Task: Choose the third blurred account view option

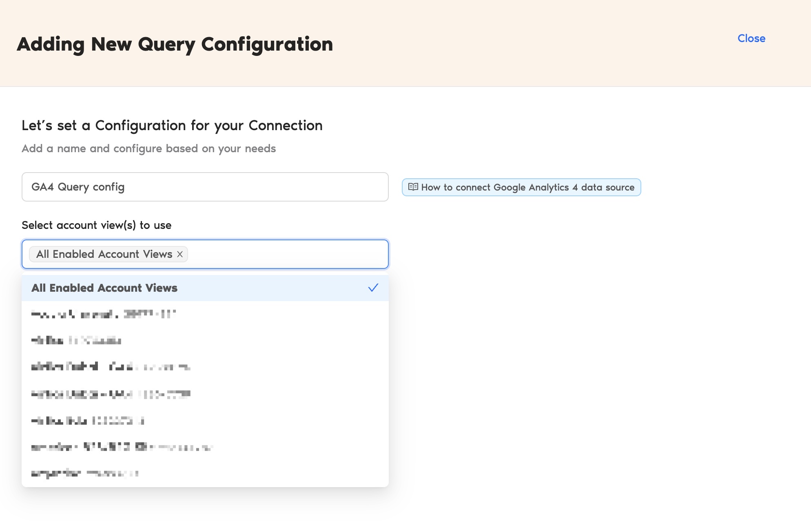Action: [x=111, y=367]
